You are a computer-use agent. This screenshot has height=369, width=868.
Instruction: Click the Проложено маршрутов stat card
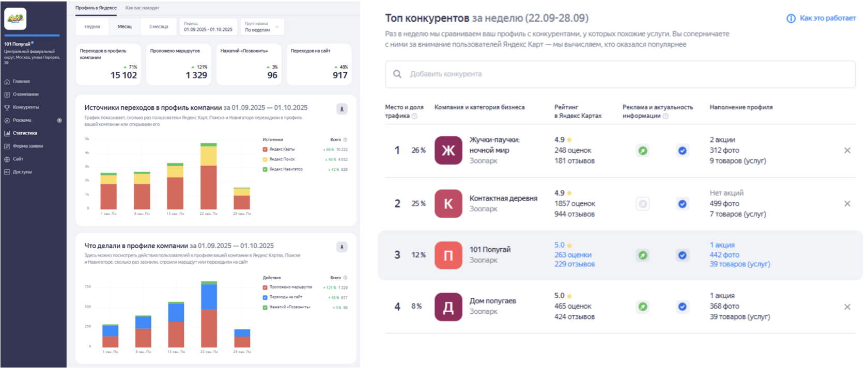[x=179, y=64]
